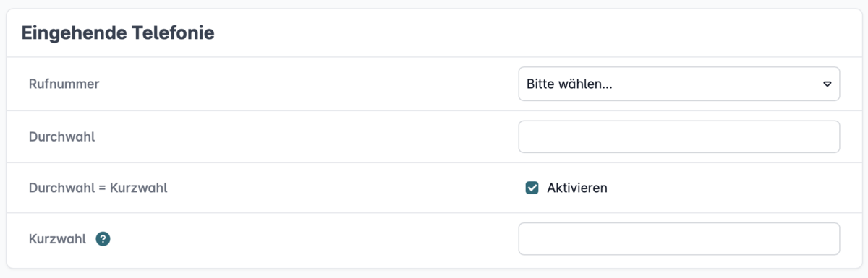This screenshot has height=278, width=868.
Task: Open the Kurzwahl help question mark icon
Action: pyautogui.click(x=103, y=239)
